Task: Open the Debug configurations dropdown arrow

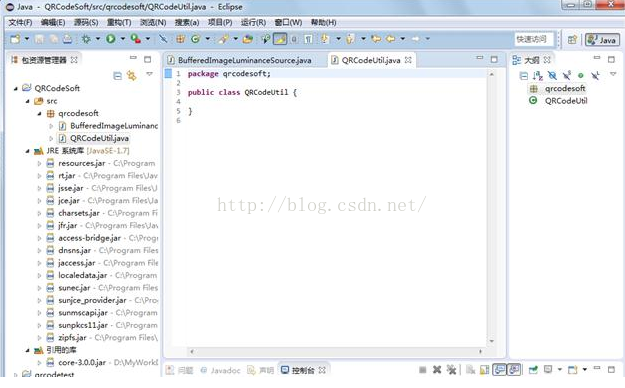Action: click(97, 39)
